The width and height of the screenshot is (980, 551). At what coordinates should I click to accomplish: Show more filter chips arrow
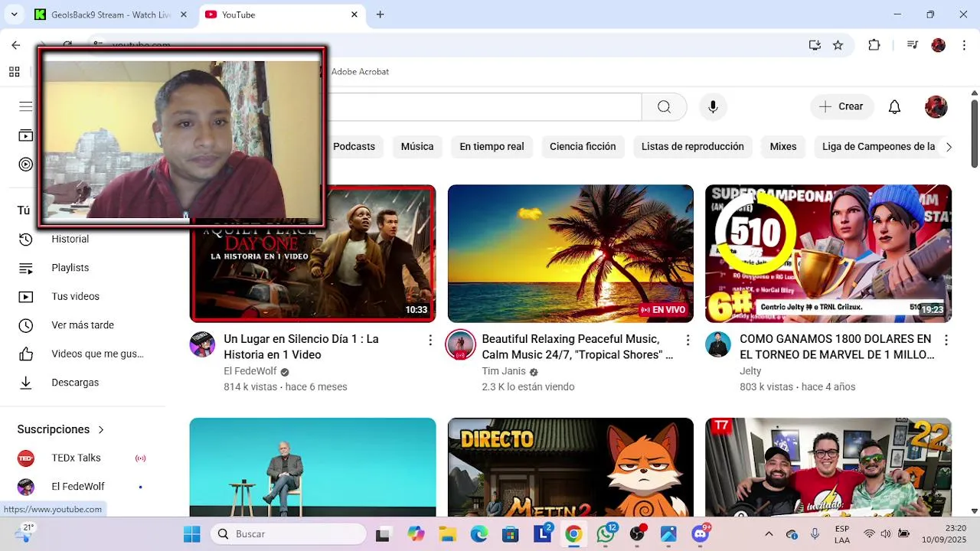[x=948, y=147]
